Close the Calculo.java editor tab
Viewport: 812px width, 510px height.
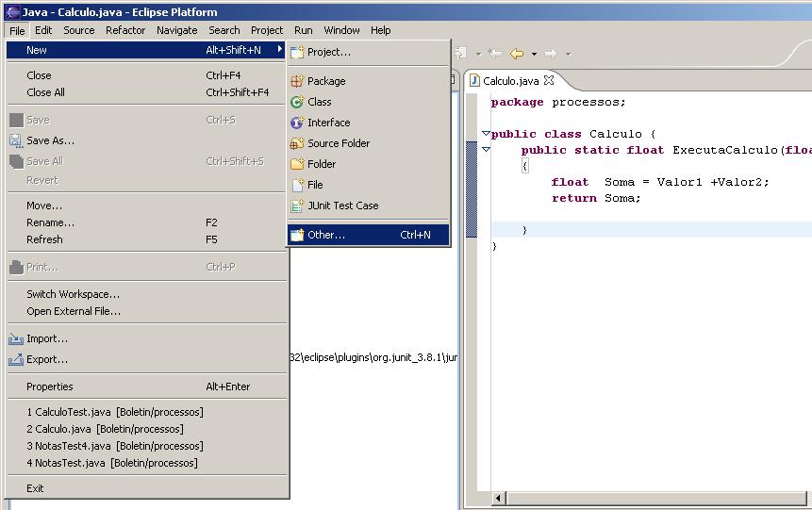[x=549, y=80]
